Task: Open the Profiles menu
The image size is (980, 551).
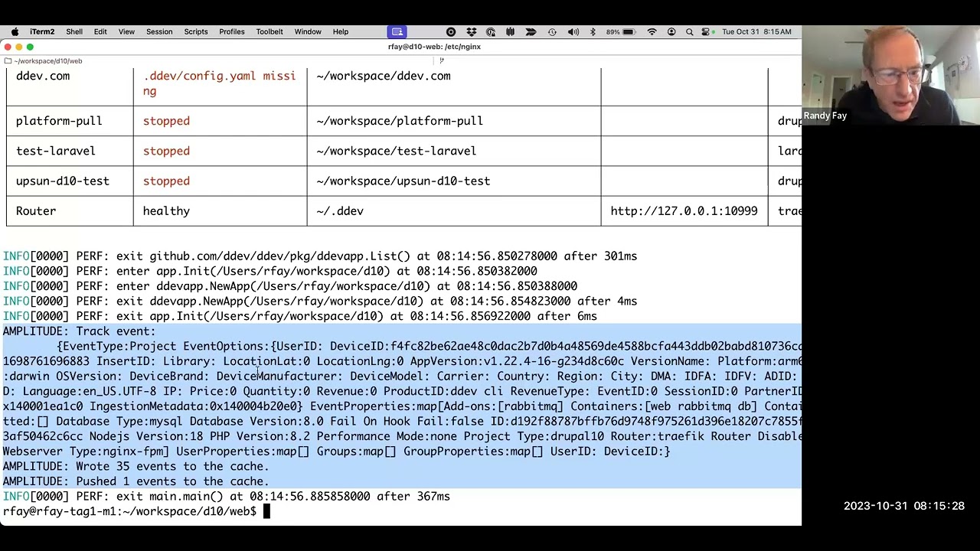Action: pyautogui.click(x=232, y=32)
